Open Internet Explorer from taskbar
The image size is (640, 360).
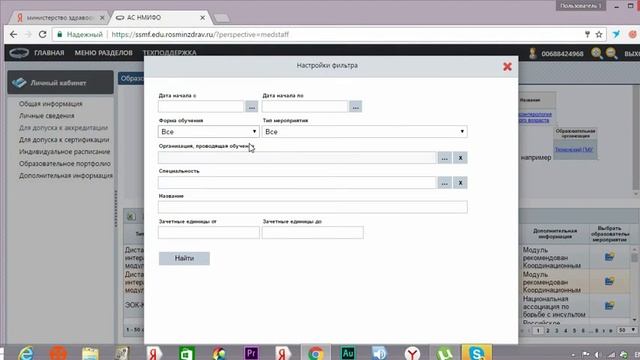(x=26, y=353)
